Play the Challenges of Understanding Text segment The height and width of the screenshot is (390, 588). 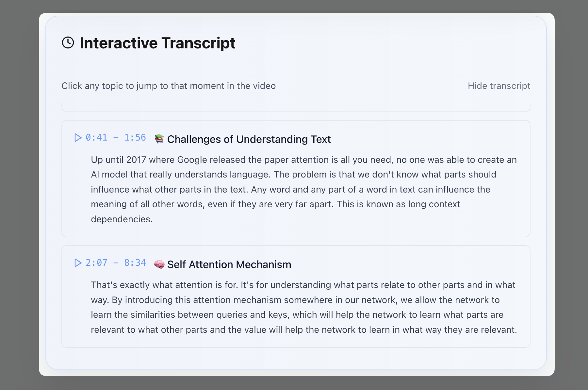coord(78,138)
